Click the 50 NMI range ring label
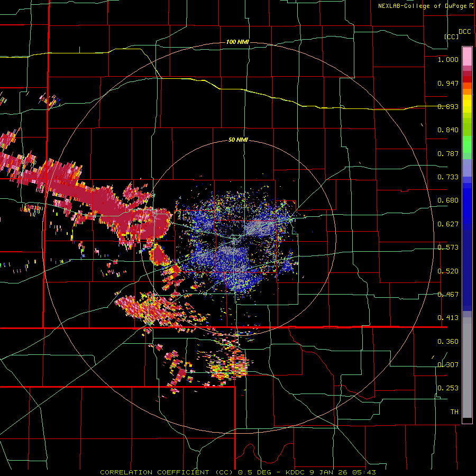Image resolution: width=476 pixels, height=476 pixels. click(238, 140)
